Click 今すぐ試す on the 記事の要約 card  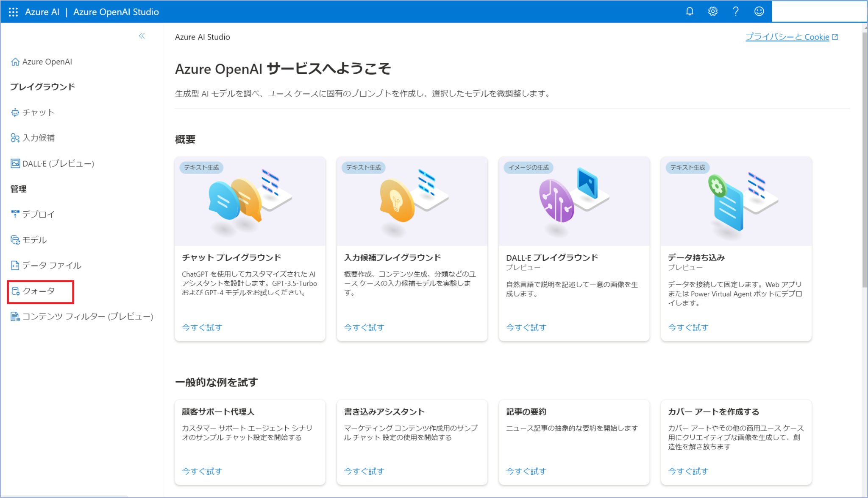click(526, 471)
